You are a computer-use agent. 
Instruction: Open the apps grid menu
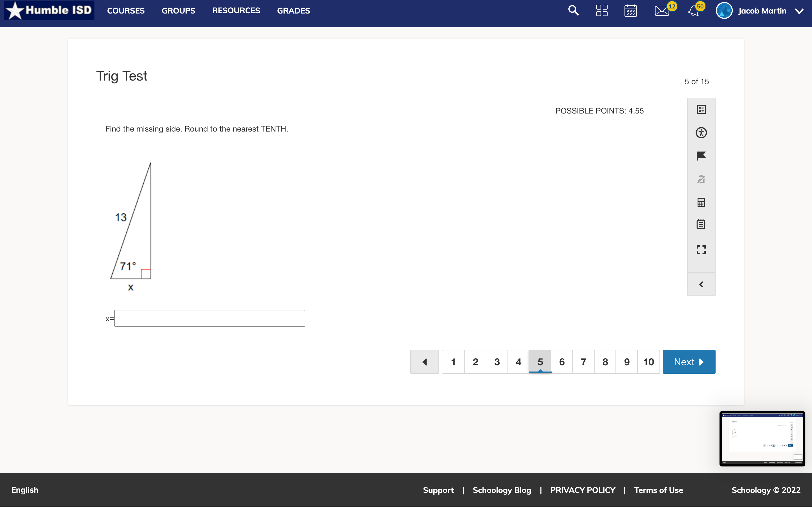(601, 10)
